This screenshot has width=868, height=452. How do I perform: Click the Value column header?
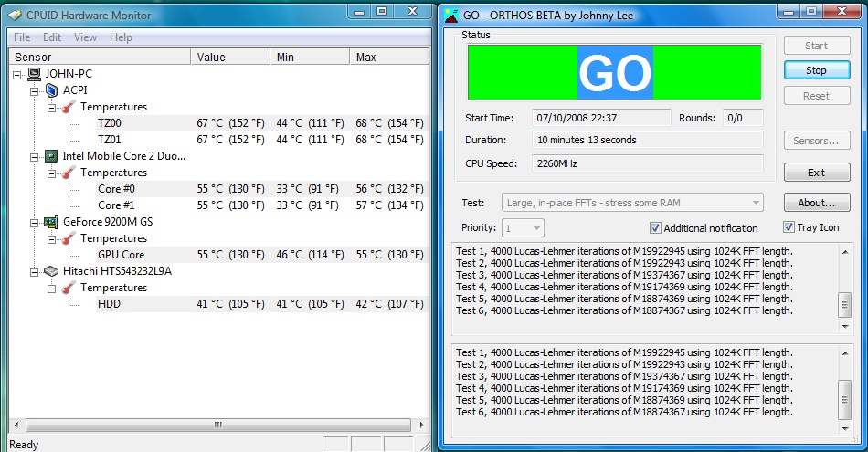click(231, 57)
